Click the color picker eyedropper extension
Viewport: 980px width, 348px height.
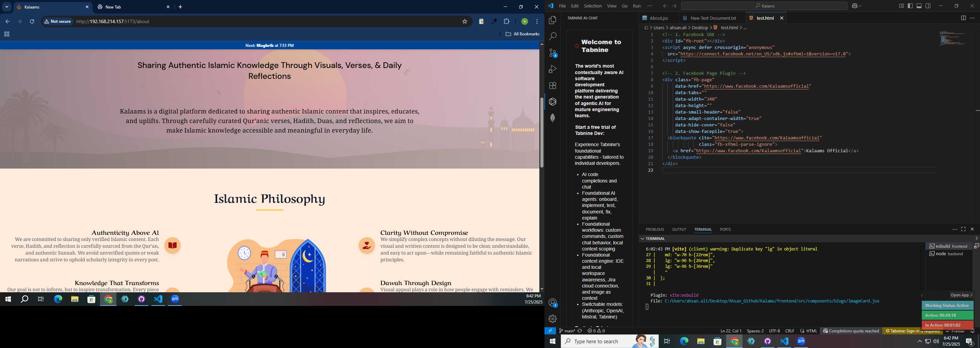(x=494, y=21)
